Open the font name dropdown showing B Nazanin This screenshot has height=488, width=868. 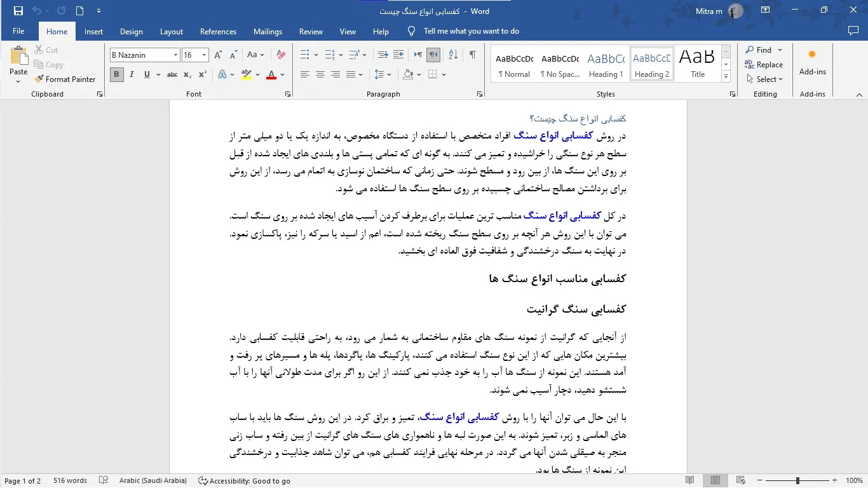175,55
